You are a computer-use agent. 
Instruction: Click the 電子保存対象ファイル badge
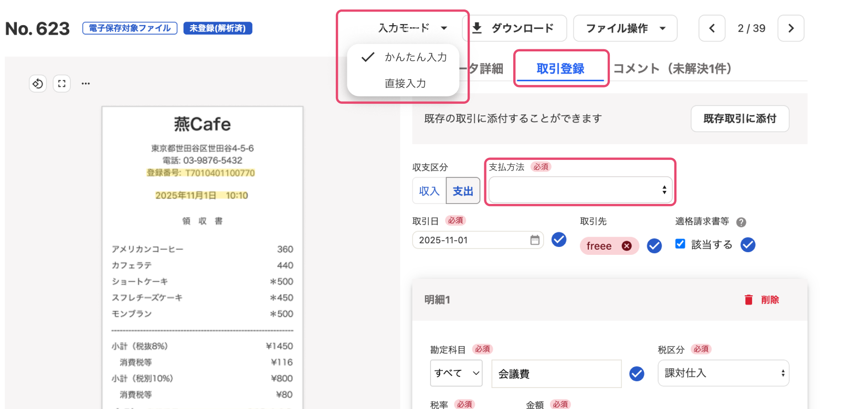(x=130, y=28)
